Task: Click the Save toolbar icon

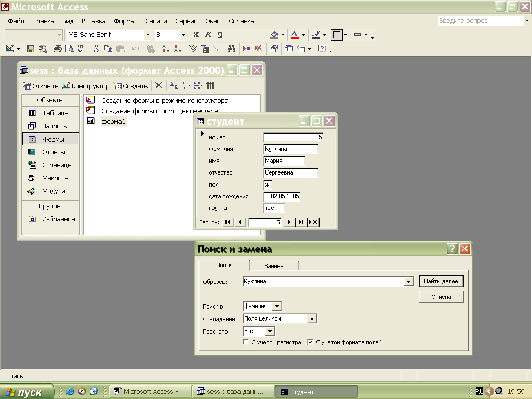Action: [31, 49]
